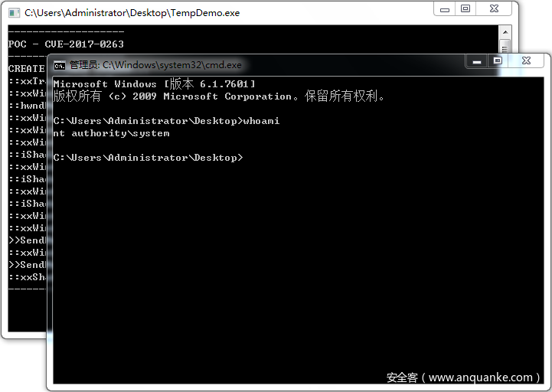Close the cmd.exe window
The image size is (552, 392).
click(526, 61)
